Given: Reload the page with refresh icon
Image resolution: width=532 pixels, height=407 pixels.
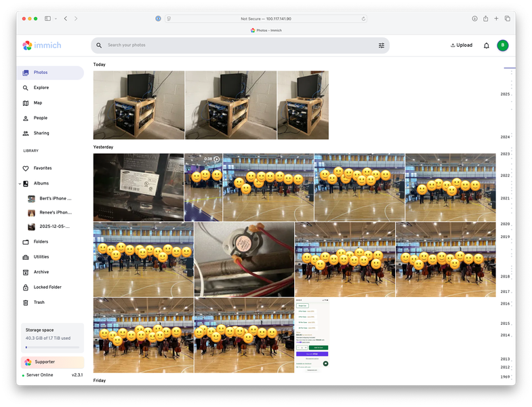Looking at the screenshot, I should tap(363, 19).
